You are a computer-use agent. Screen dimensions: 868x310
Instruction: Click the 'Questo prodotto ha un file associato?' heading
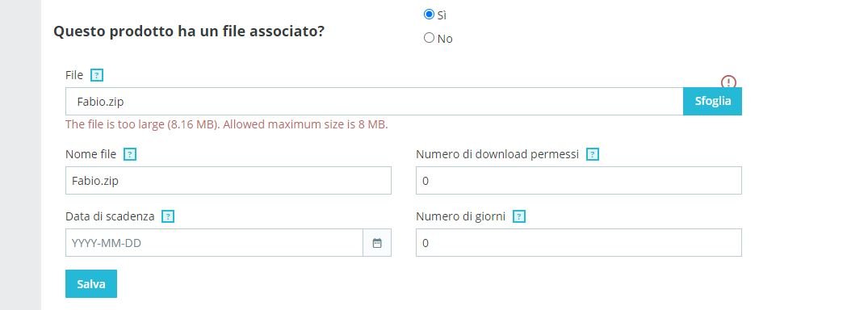[x=189, y=31]
